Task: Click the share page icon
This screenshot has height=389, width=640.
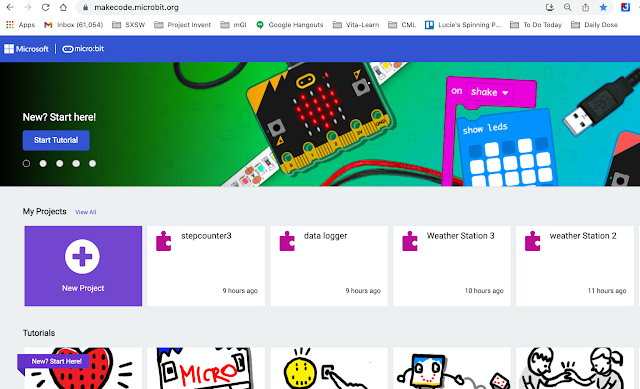Action: coord(585,7)
